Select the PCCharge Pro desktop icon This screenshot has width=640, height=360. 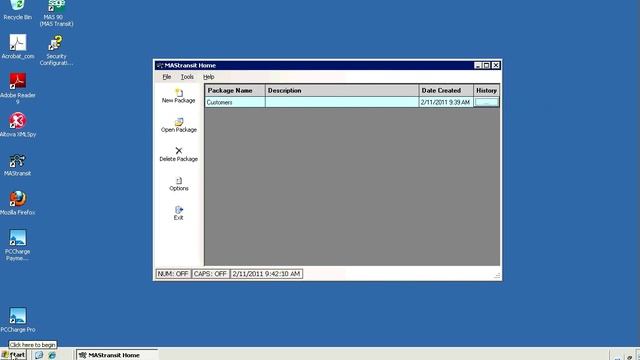coord(18,320)
